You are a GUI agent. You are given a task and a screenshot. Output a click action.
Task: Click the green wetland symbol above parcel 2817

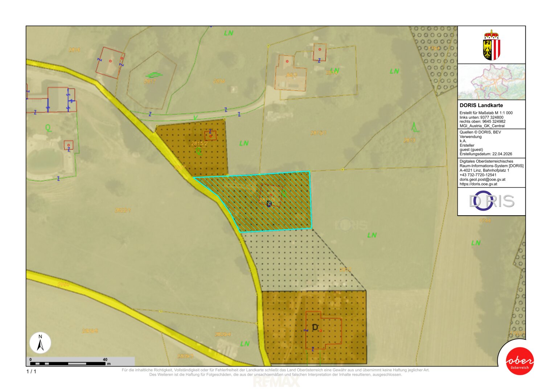[x=154, y=75]
